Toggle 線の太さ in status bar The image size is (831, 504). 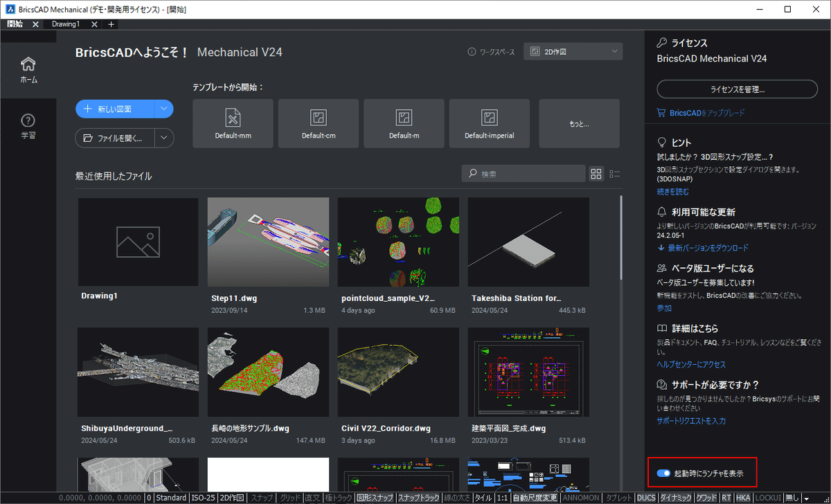click(x=457, y=498)
